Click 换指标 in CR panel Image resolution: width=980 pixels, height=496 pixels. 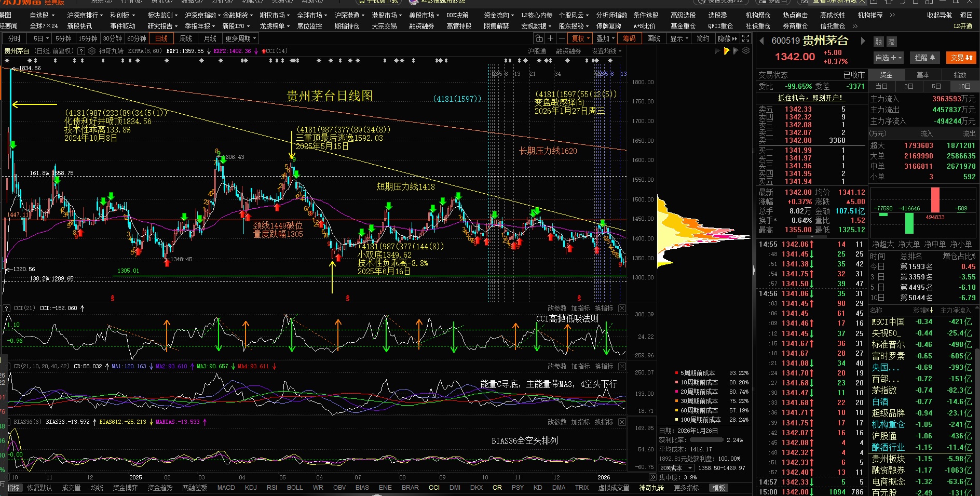coord(604,367)
